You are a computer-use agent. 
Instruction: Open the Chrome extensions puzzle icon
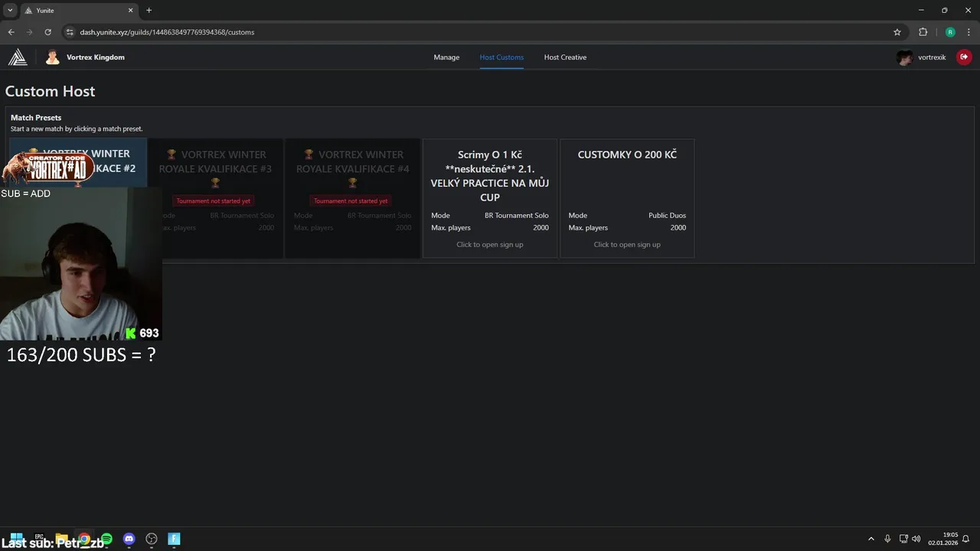pos(923,32)
